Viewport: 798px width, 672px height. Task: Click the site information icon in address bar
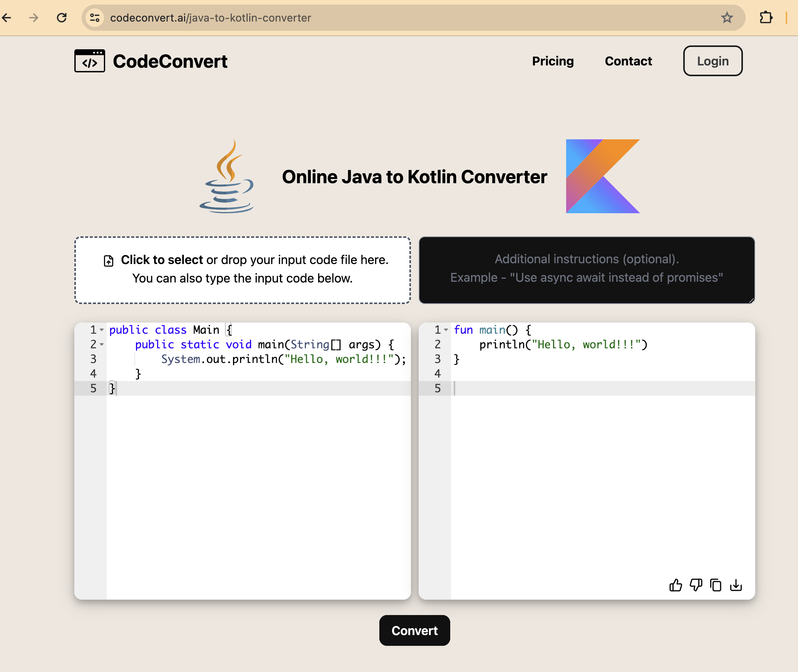[95, 18]
